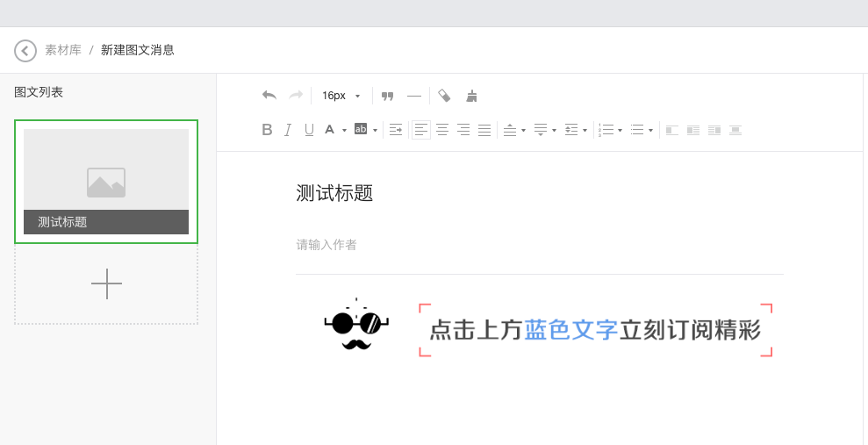Viewport: 868px width, 445px height.
Task: Insert a horizontal divider line
Action: click(x=414, y=96)
